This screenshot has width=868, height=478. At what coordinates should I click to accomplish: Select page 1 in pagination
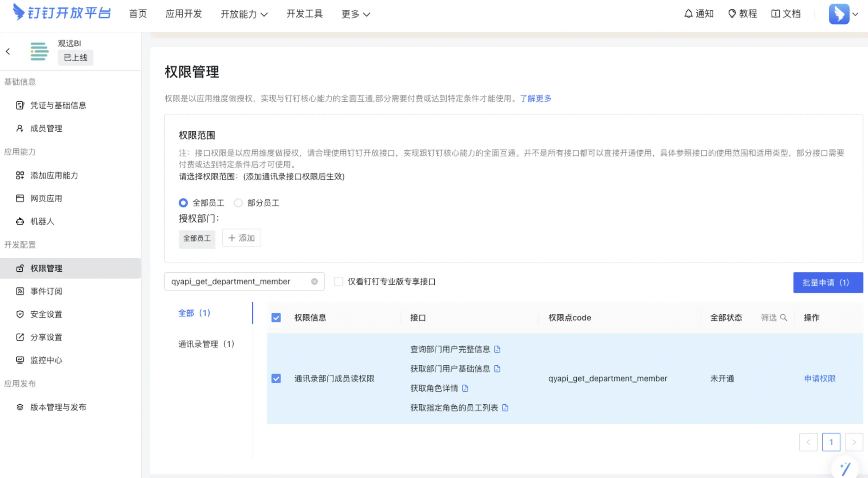coord(831,442)
